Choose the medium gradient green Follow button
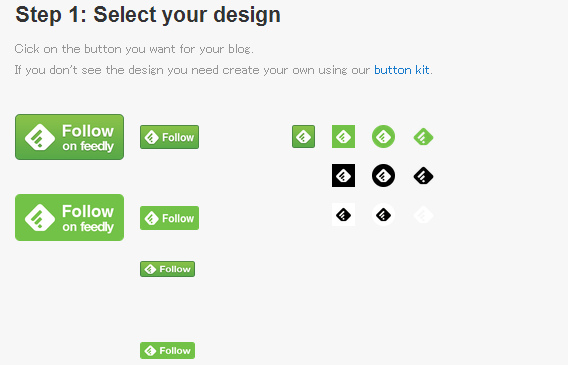Screen dimensions: 568x365 [x=170, y=137]
